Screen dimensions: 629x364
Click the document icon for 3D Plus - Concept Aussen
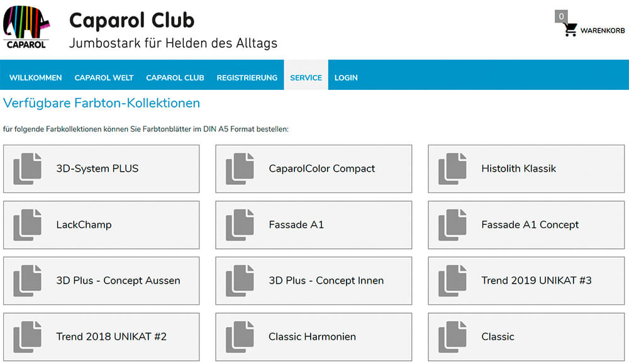click(27, 280)
